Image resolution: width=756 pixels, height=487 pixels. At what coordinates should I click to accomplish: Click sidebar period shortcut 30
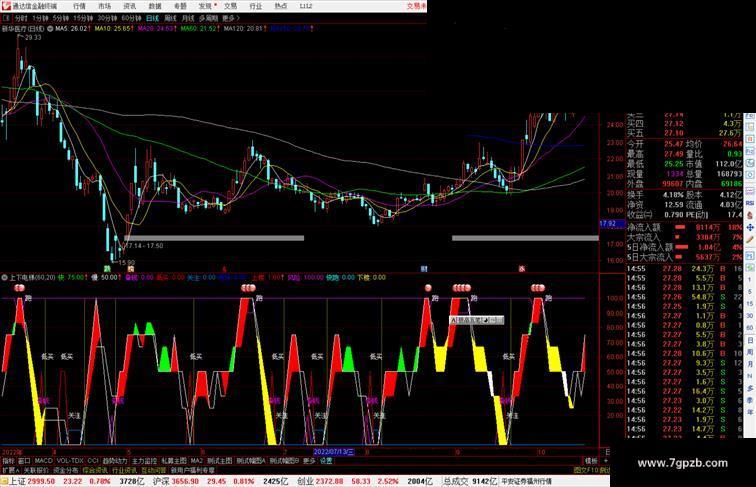point(750,316)
